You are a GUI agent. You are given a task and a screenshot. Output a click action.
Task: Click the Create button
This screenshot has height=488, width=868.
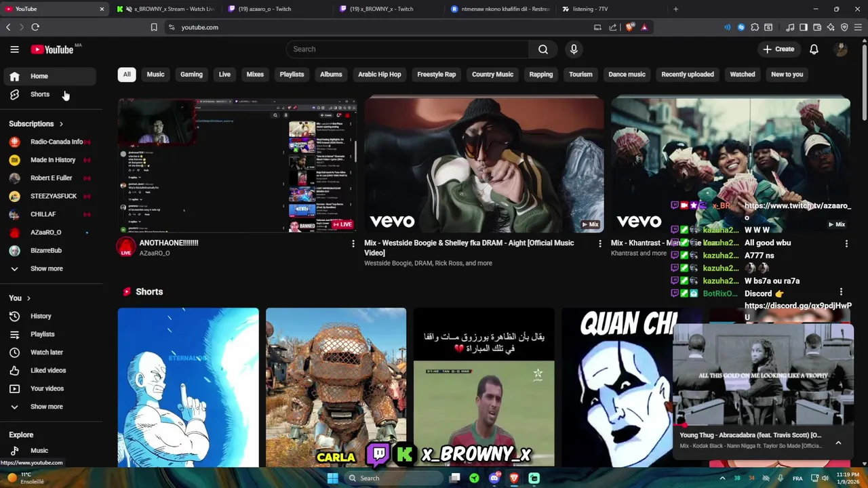pos(778,49)
